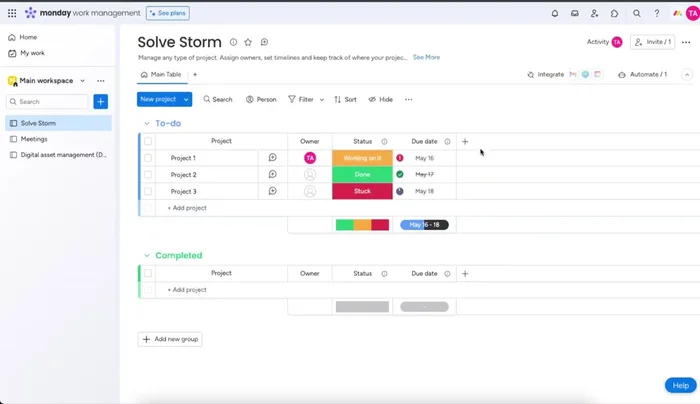Click the Add new group button
This screenshot has height=404, width=700.
(x=170, y=339)
